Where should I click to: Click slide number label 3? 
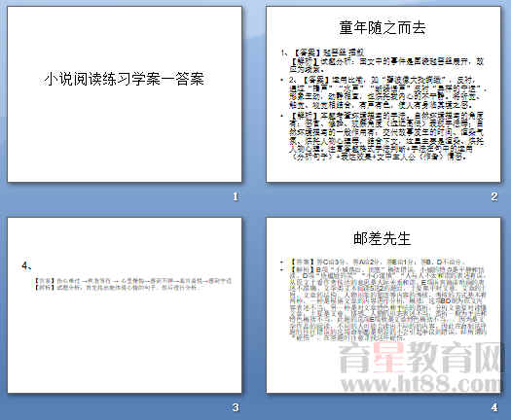click(x=236, y=407)
